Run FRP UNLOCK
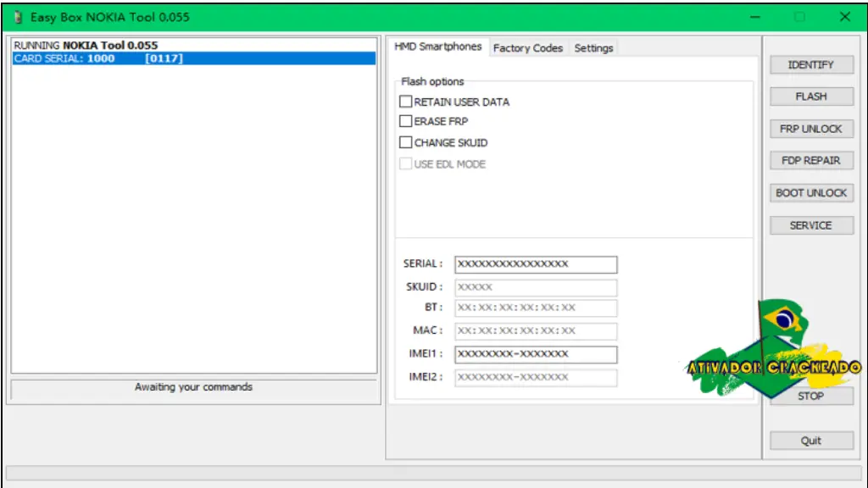This screenshot has height=488, width=868. pyautogui.click(x=811, y=129)
